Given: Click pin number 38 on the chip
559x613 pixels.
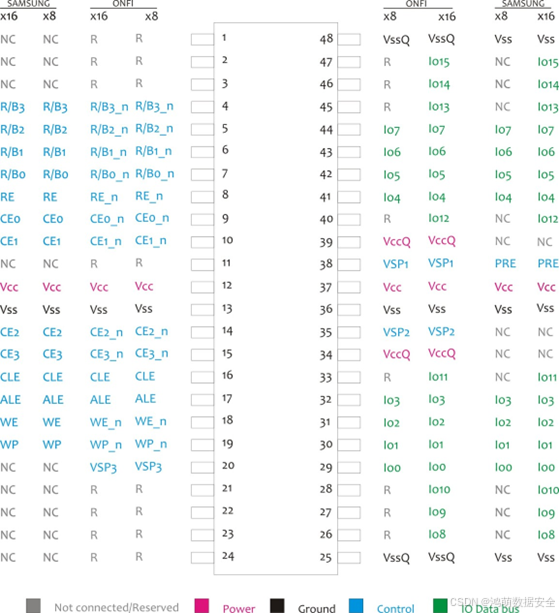Looking at the screenshot, I should (x=326, y=264).
